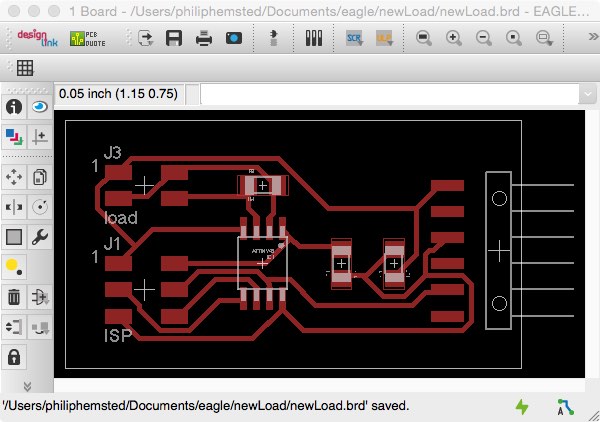Screen dimensions: 600x422
Task: Click the J1 label on the board
Action: [x=112, y=244]
